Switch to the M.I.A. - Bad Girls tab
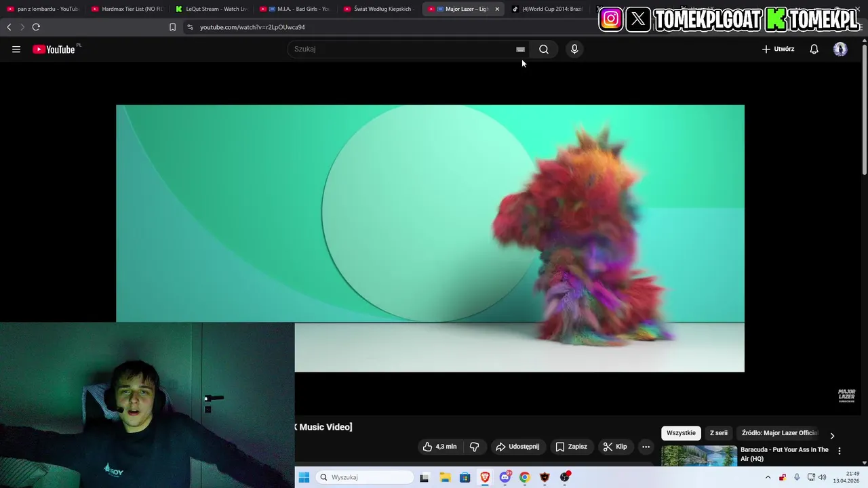This screenshot has width=868, height=488. coord(295,9)
